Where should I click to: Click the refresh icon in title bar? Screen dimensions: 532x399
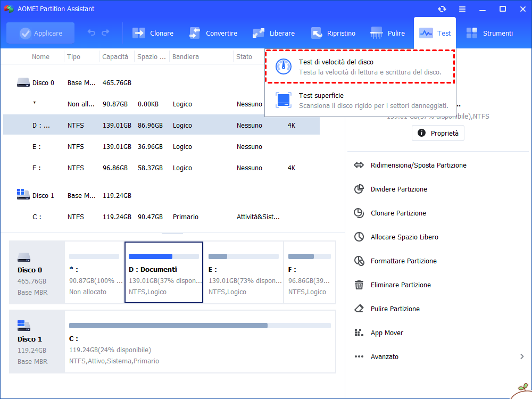tap(442, 9)
